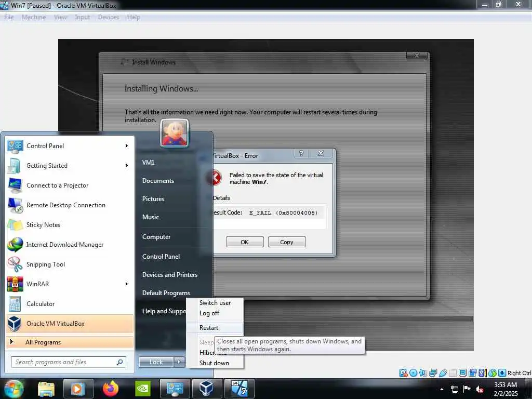Choose Switch user from the power menu
The height and width of the screenshot is (399, 532).
click(x=215, y=303)
